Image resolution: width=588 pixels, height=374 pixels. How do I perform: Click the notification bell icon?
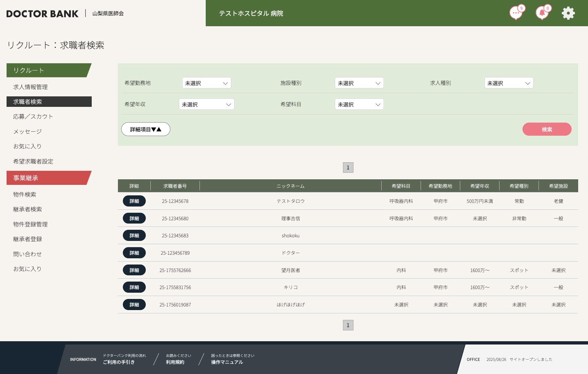(542, 13)
